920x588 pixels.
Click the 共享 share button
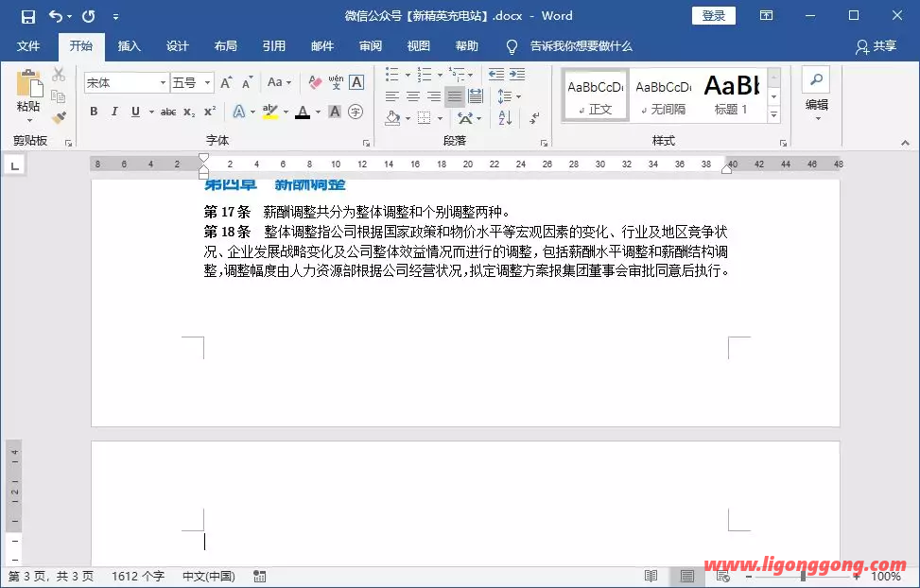click(876, 46)
